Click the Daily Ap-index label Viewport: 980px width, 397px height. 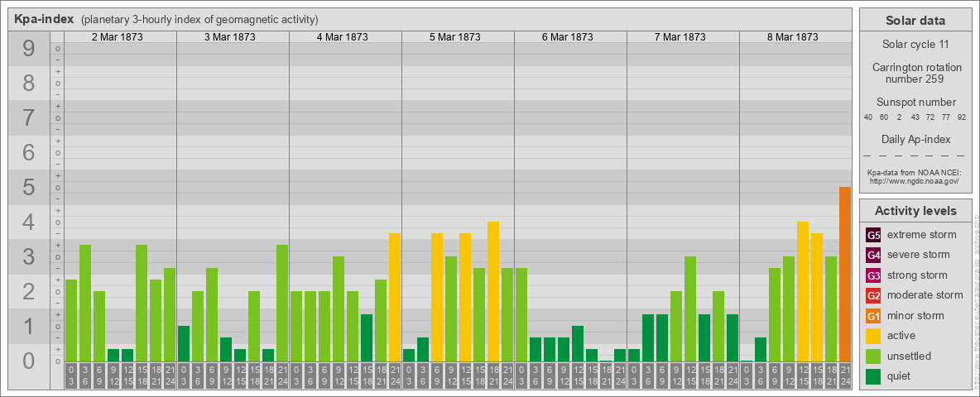click(915, 139)
